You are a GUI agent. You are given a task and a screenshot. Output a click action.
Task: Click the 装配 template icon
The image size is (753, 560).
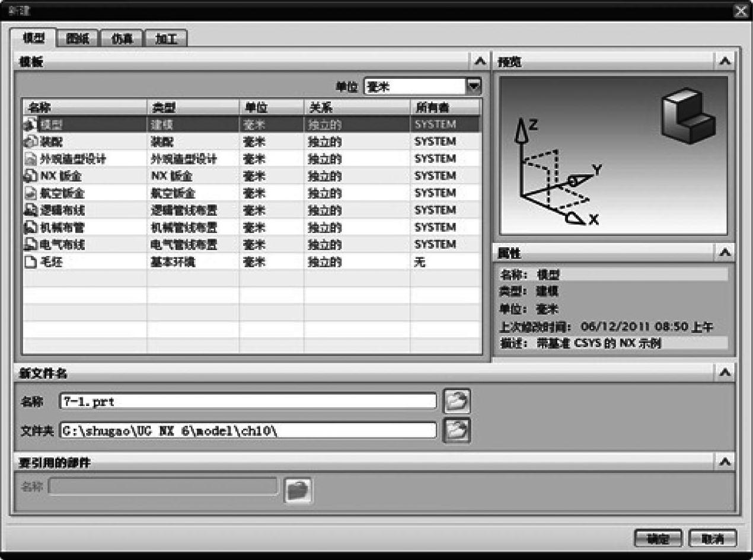pos(30,142)
